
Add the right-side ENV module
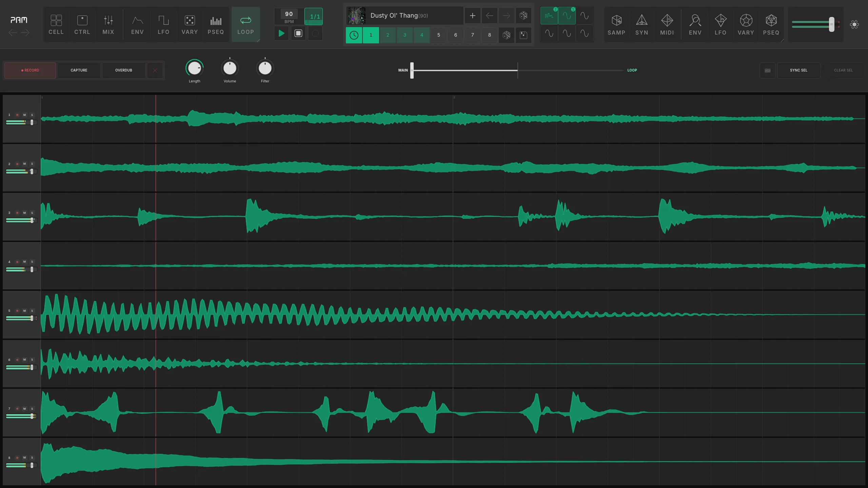695,24
